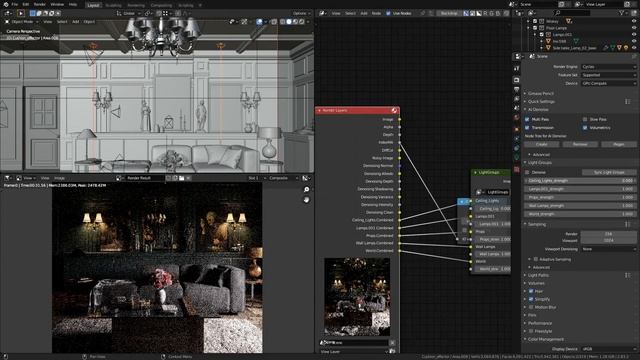Viewport: 640px width, 360px height.
Task: Open the viewport Options dropdown
Action: [302, 13]
